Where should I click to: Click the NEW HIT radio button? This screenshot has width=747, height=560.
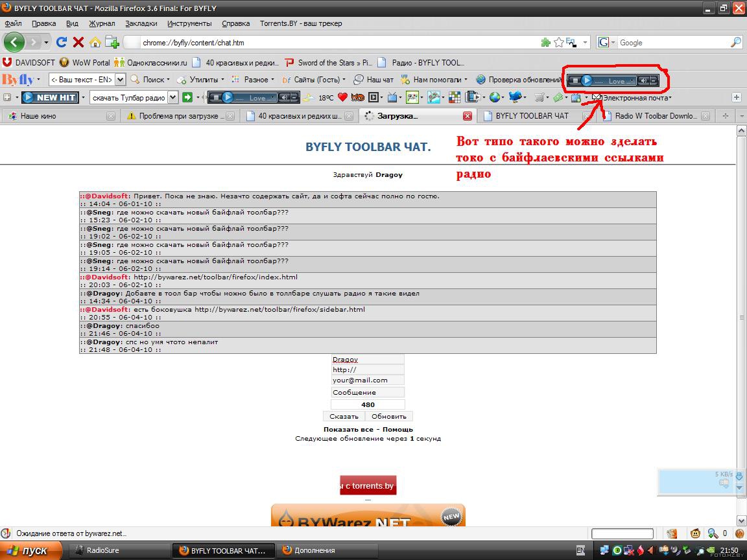(x=50, y=98)
